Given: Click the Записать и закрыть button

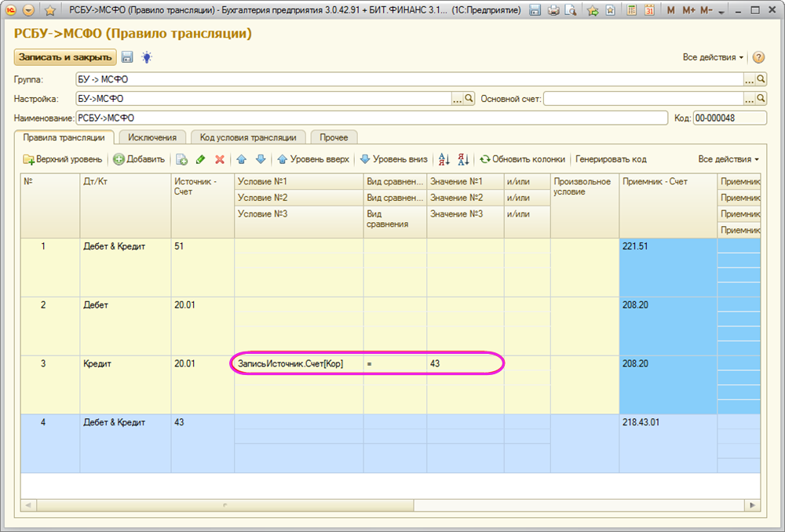Looking at the screenshot, I should [x=65, y=57].
